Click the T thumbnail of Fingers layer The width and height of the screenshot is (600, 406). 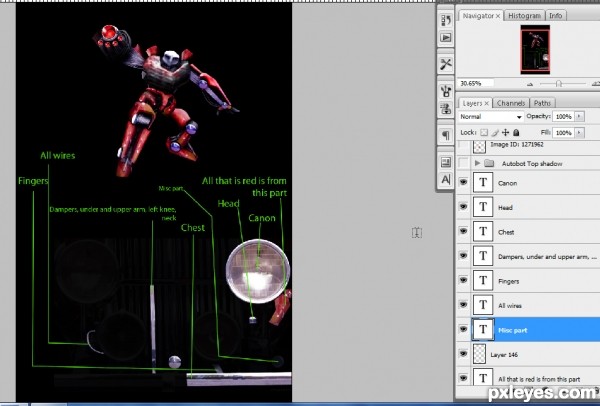point(483,280)
